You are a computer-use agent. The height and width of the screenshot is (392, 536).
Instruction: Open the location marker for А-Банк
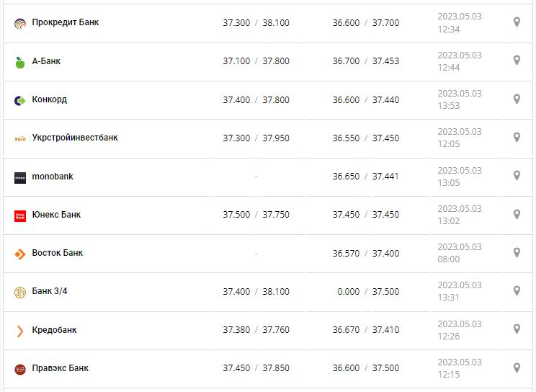[517, 61]
